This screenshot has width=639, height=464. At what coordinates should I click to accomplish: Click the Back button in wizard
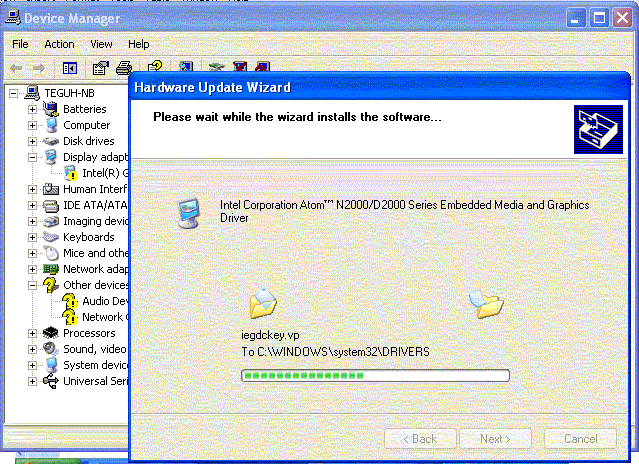tap(420, 439)
